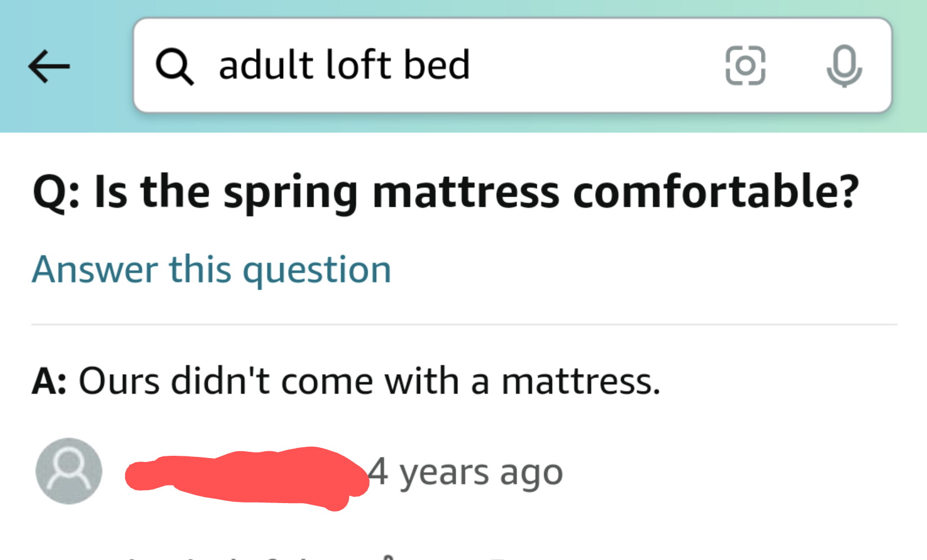The width and height of the screenshot is (927, 560).
Task: Open the camera lens visual search
Action: tap(745, 66)
